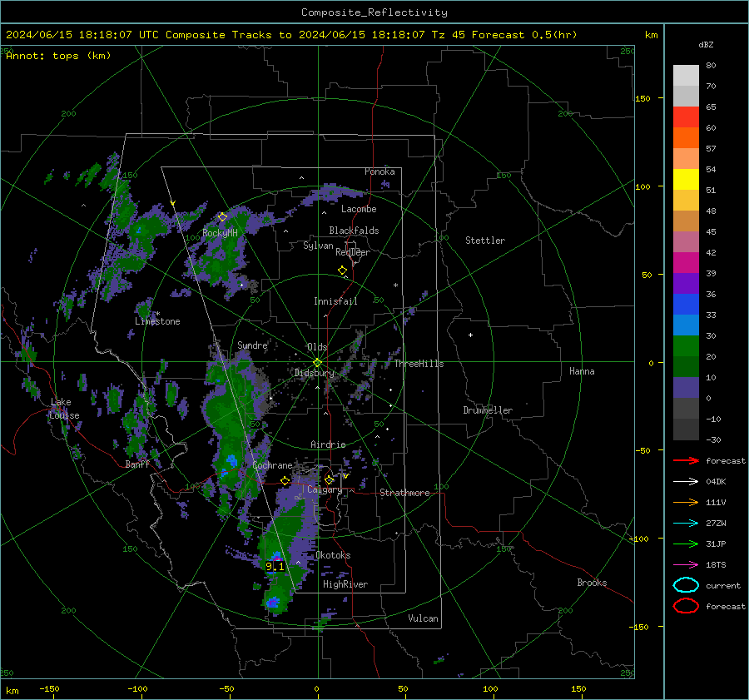Screen dimensions: 749x700
Task: Click the Airdrie city label
Action: [x=328, y=444]
